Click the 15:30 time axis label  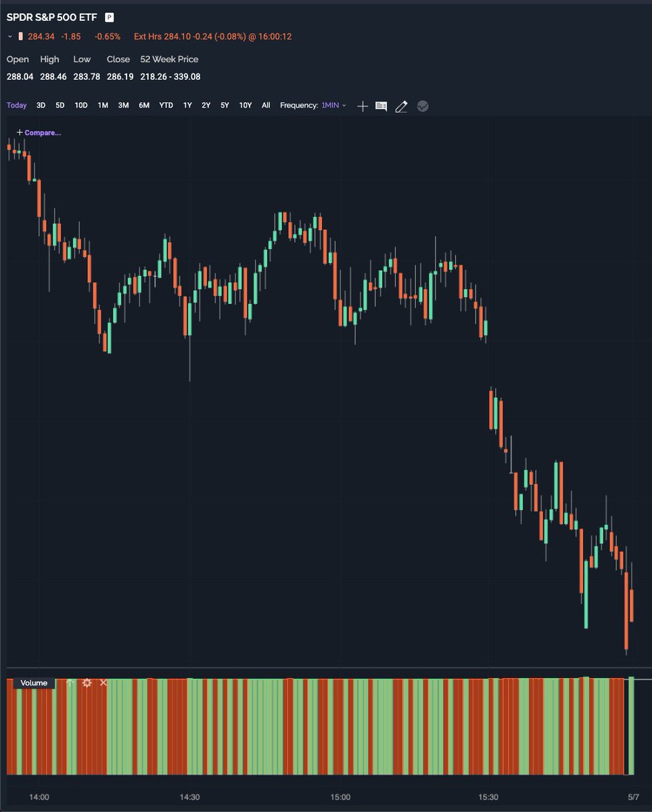pyautogui.click(x=488, y=797)
